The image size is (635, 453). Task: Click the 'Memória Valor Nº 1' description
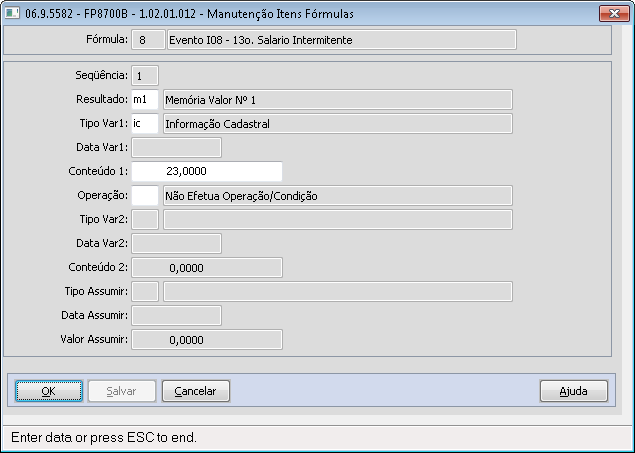click(338, 100)
